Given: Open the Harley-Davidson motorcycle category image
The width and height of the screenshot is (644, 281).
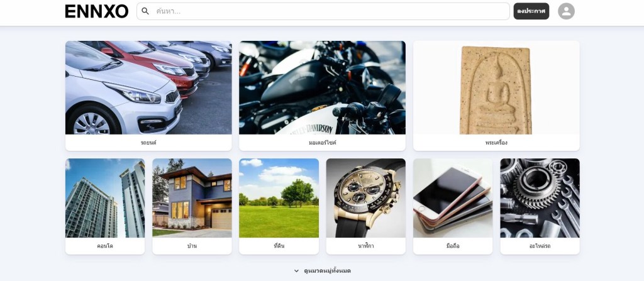Looking at the screenshot, I should click(322, 87).
